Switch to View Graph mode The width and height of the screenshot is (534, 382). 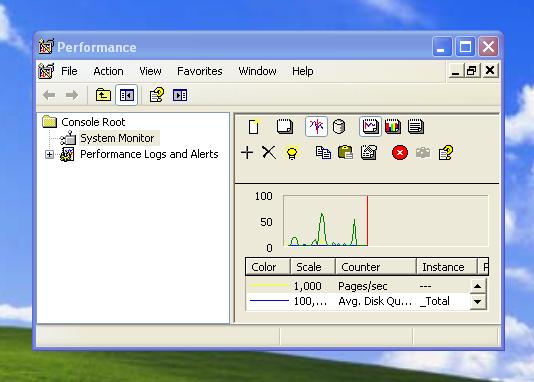[x=370, y=126]
